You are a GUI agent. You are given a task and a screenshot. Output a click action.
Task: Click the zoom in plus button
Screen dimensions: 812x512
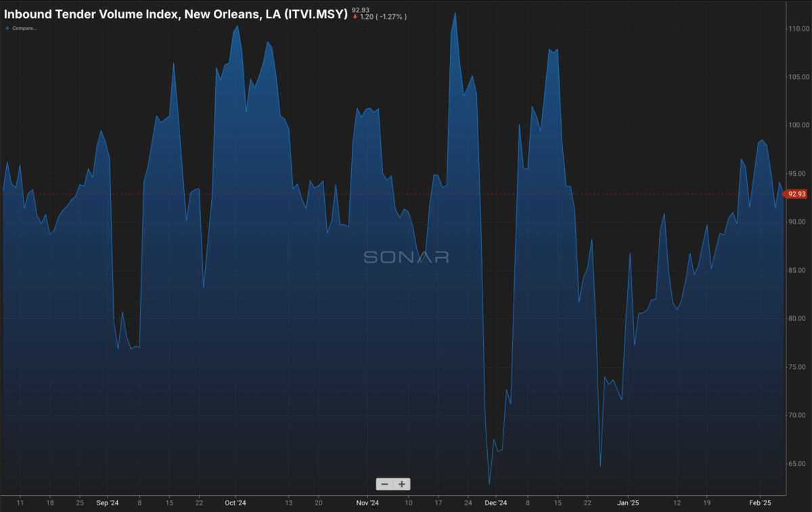(402, 484)
